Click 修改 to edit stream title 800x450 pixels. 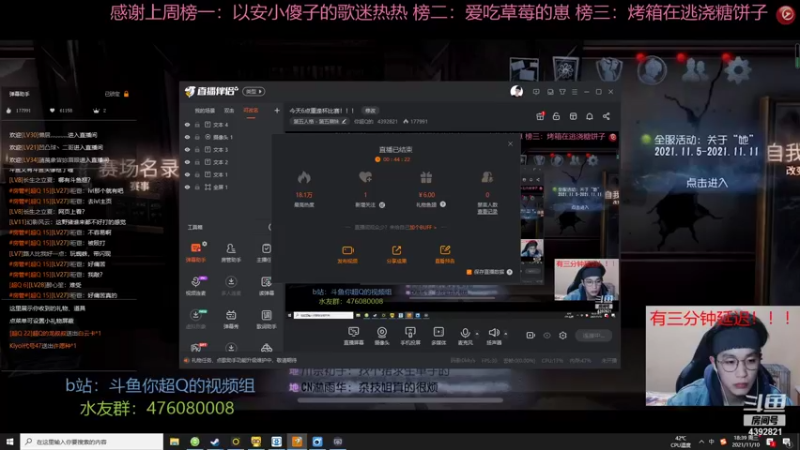pos(370,111)
